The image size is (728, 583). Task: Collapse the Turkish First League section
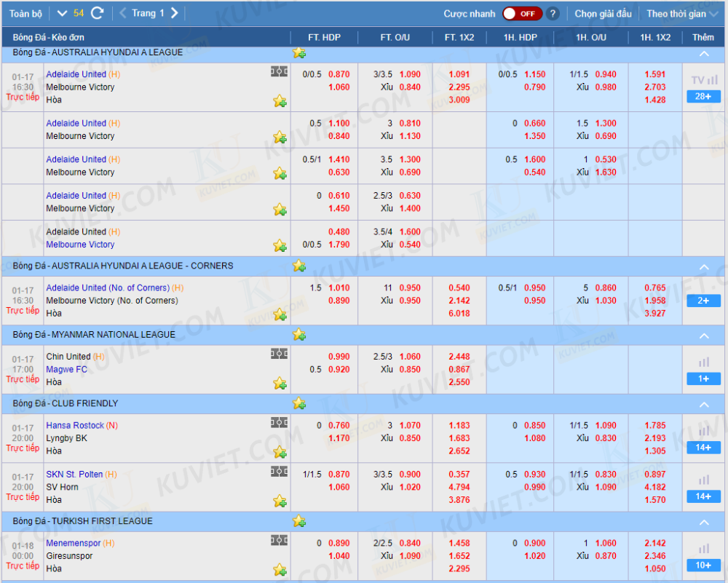coord(704,522)
